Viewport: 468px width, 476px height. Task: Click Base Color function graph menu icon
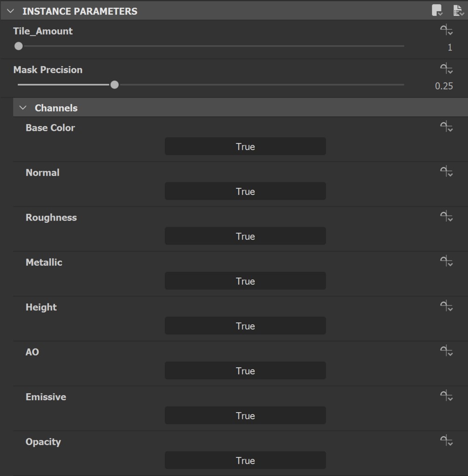coord(446,127)
